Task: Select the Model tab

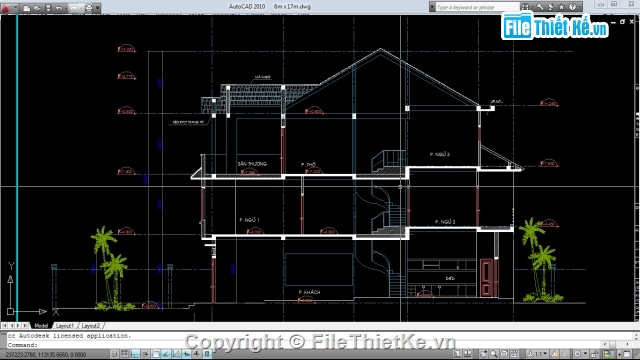Action: pyautogui.click(x=41, y=326)
